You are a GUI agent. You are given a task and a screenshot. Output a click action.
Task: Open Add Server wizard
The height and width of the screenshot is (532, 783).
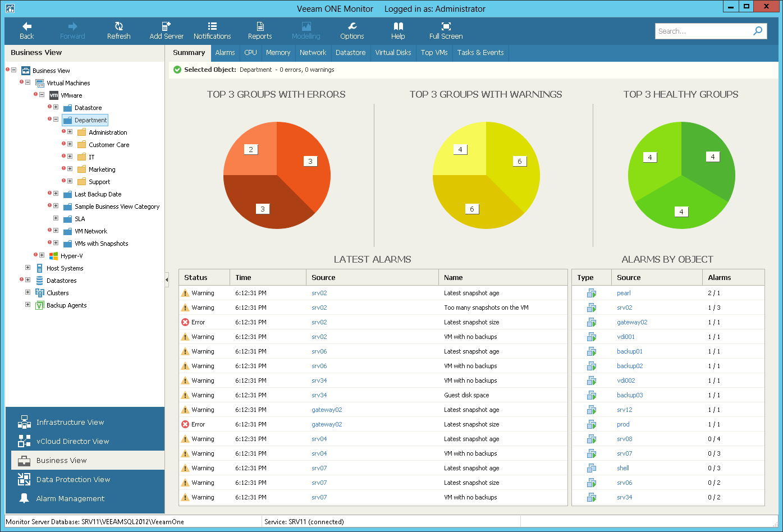tap(166, 31)
